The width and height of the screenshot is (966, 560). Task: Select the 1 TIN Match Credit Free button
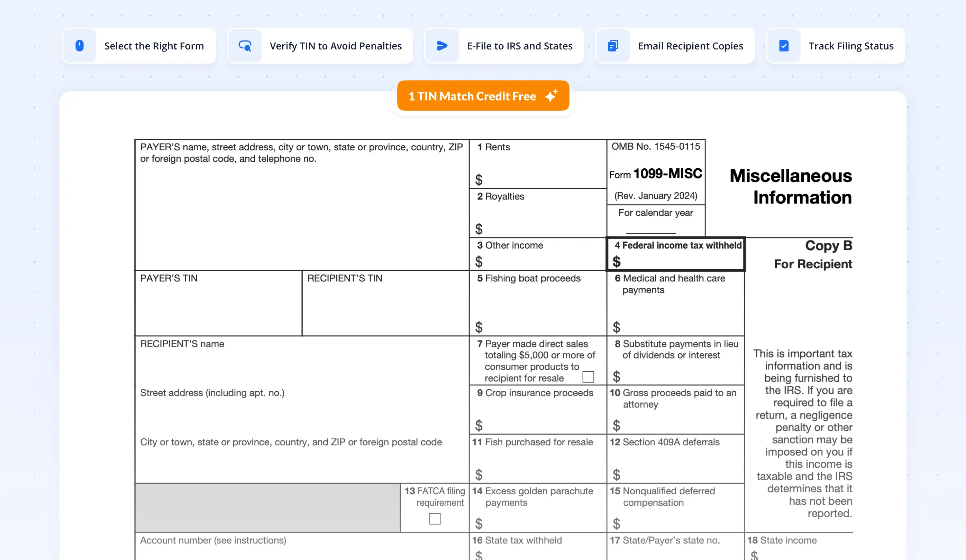[483, 96]
